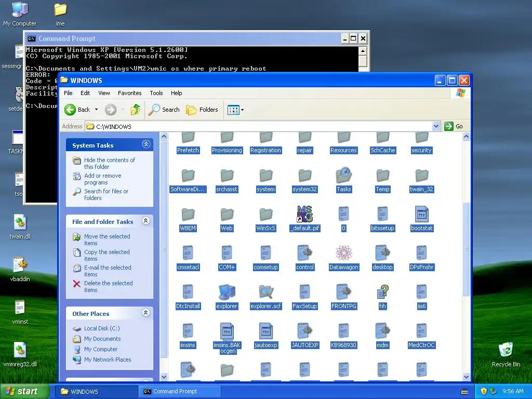Open the File menu
The width and height of the screenshot is (532, 399).
pyautogui.click(x=68, y=93)
